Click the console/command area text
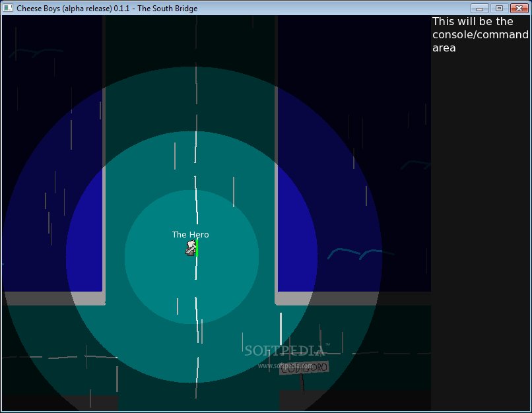The height and width of the screenshot is (413, 532). (x=480, y=34)
